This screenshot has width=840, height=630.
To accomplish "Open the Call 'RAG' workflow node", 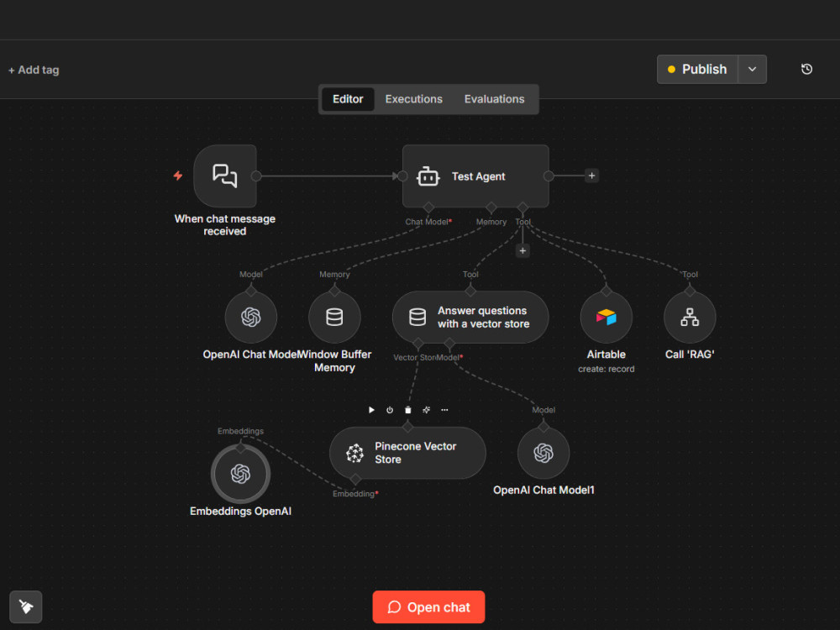I will [690, 318].
